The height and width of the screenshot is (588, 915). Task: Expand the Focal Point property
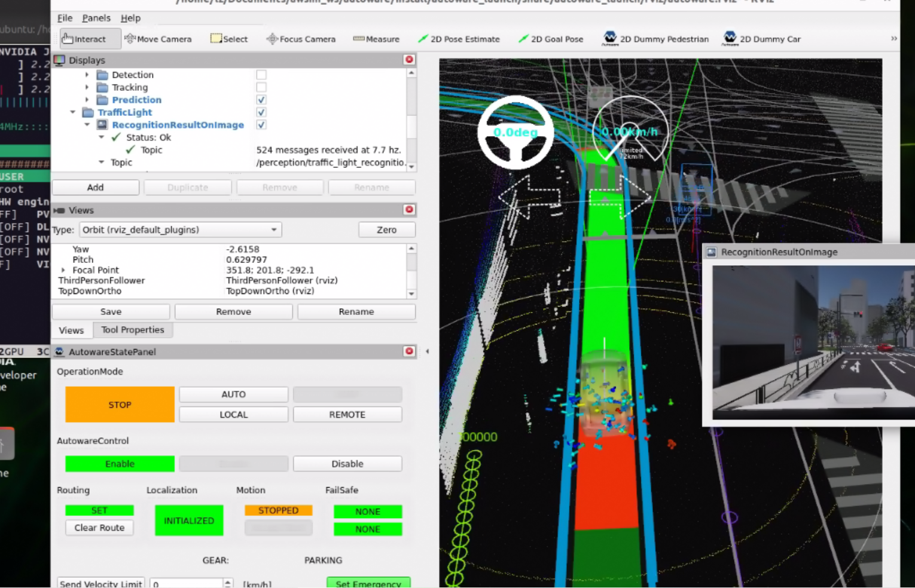coord(63,270)
